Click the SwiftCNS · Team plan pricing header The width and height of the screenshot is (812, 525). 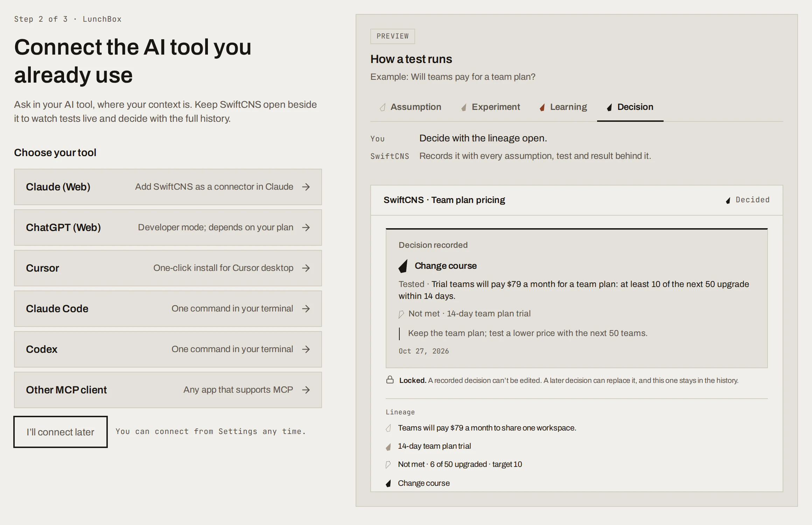pyautogui.click(x=444, y=200)
